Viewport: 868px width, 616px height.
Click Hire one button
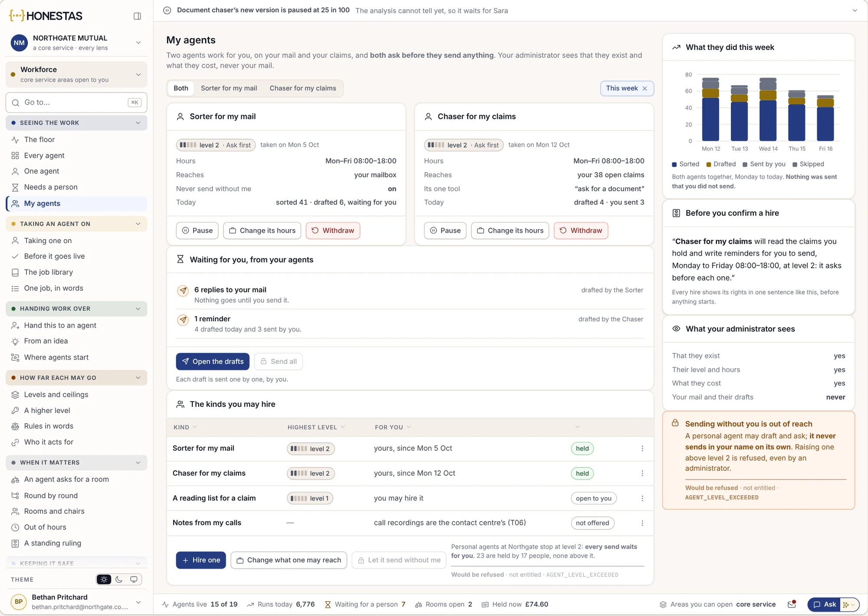tap(201, 560)
